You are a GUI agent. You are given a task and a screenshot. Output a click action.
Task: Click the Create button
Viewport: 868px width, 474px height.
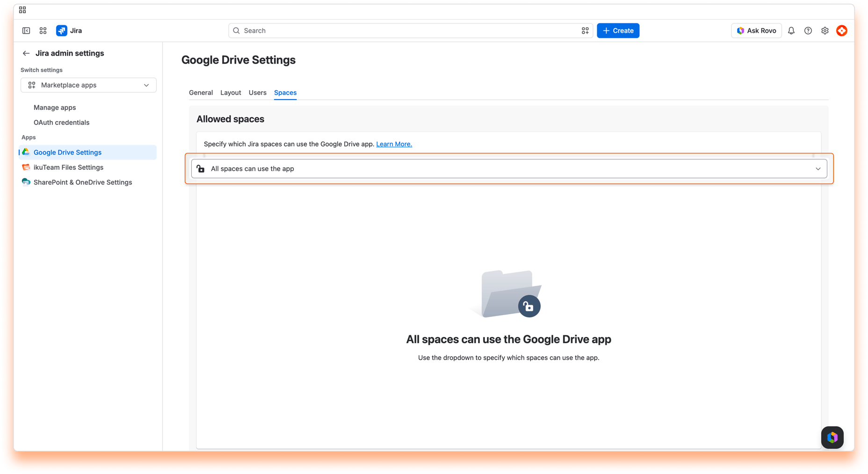pyautogui.click(x=618, y=31)
